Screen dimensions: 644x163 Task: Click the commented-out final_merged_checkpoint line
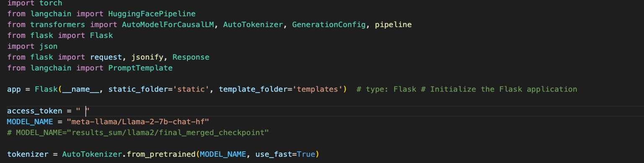[x=138, y=132]
